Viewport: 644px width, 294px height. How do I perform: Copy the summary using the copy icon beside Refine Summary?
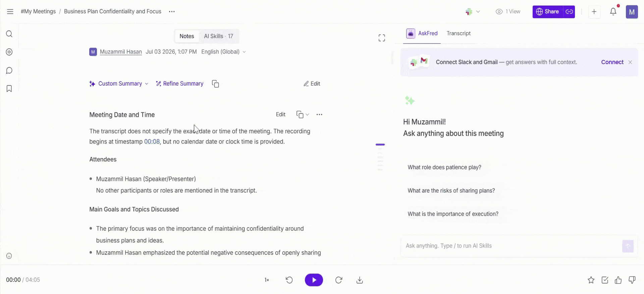(215, 84)
